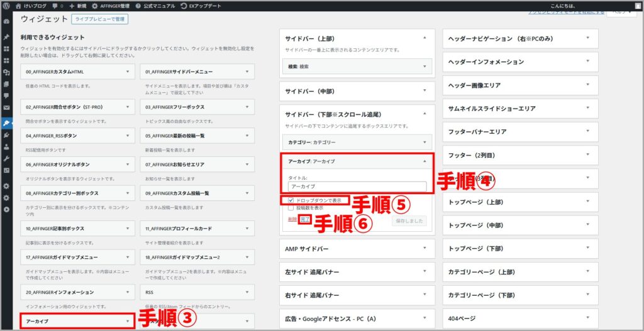Click the ライブプレビューで管理 button

pos(100,19)
